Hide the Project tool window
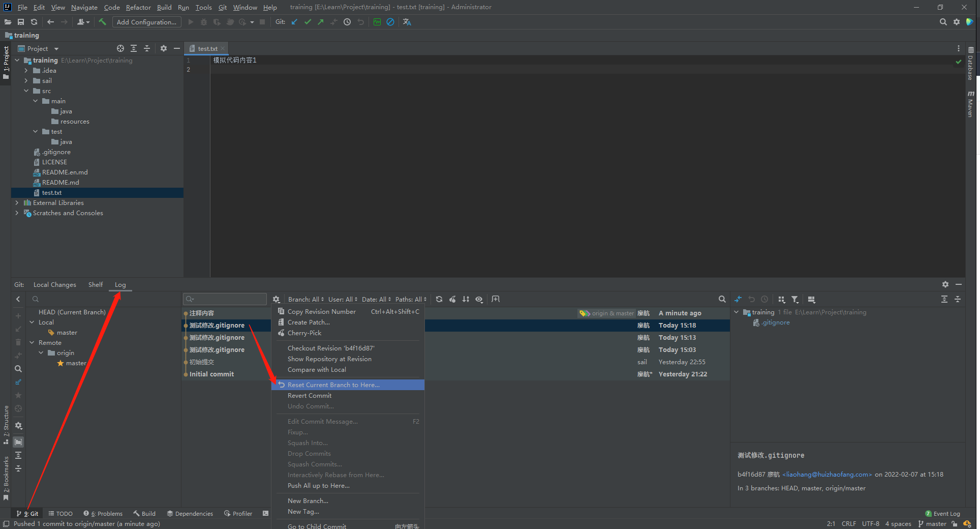Screen dimensions: 980x529 tap(176, 48)
